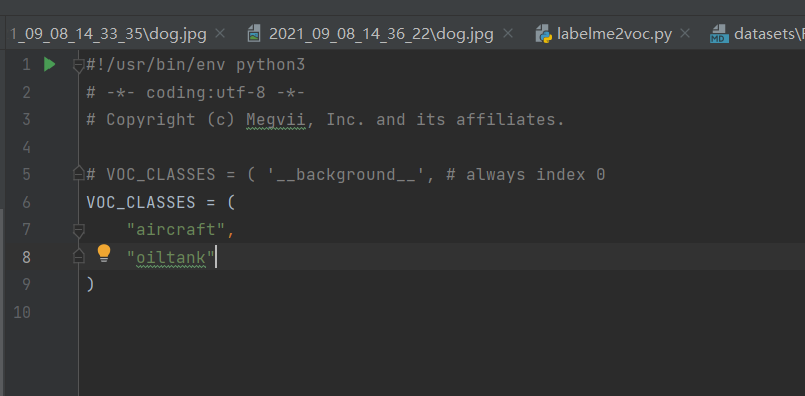Click the yellow lightbulb intention icon
The image size is (805, 396).
(104, 253)
